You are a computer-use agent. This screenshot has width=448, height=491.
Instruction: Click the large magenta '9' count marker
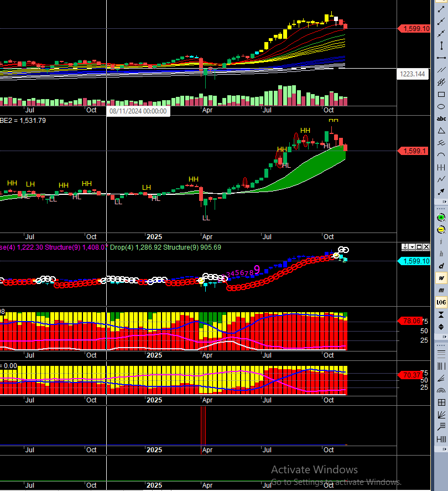coord(257,269)
